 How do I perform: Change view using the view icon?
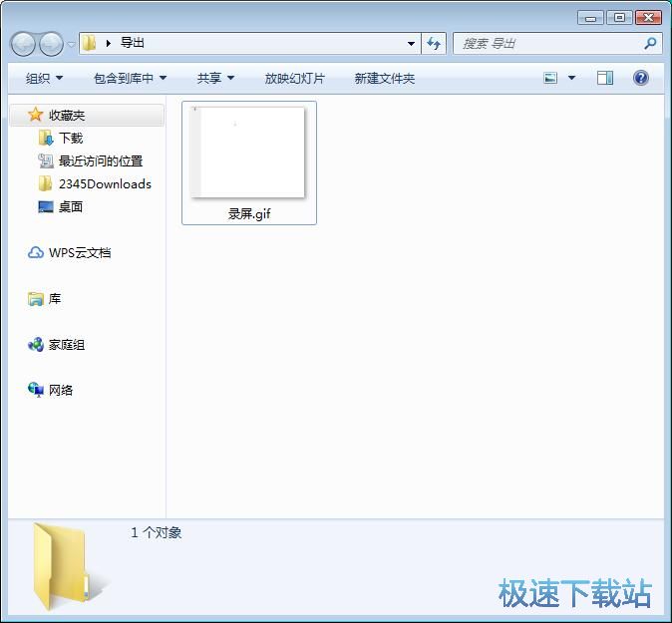[x=550, y=78]
